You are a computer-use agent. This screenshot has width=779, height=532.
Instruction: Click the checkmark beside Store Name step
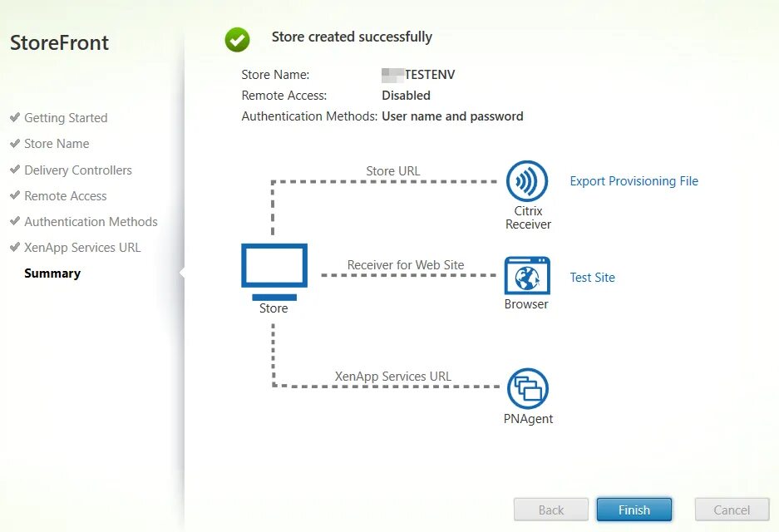(x=15, y=144)
